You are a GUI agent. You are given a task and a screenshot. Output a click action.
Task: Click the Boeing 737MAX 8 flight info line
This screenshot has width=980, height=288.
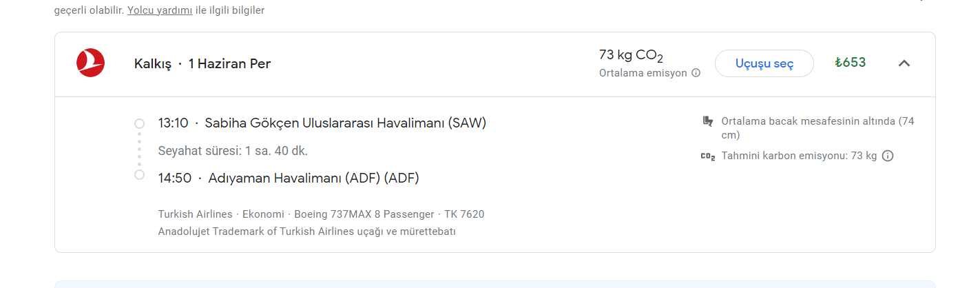click(321, 214)
